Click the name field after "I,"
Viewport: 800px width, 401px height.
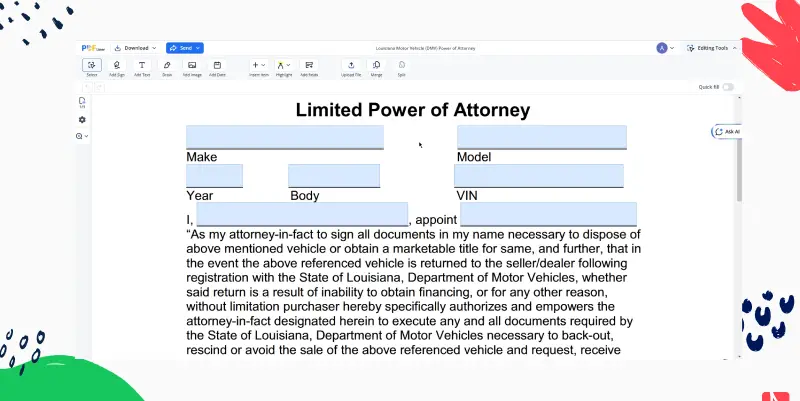302,214
